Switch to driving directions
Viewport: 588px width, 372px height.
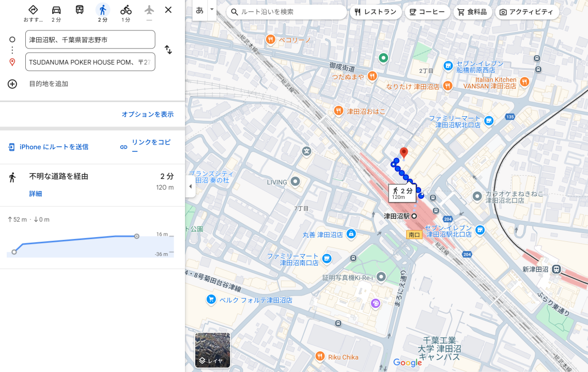(56, 10)
